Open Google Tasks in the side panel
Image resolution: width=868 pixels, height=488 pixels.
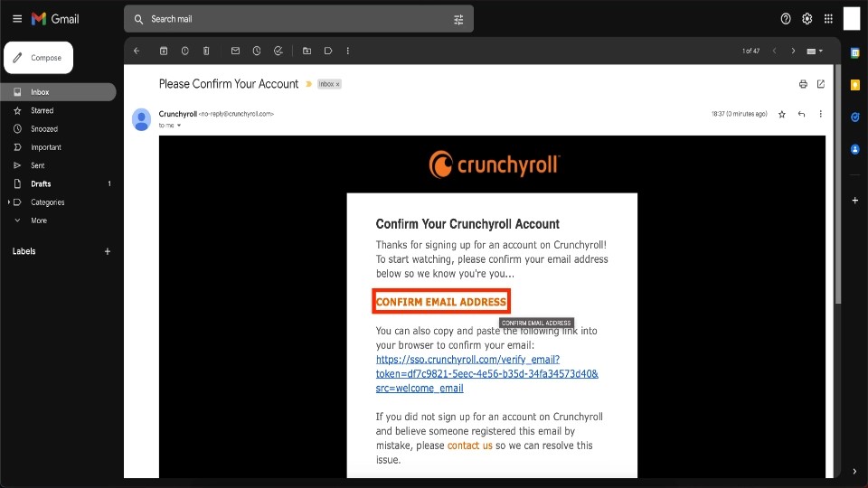pos(854,117)
